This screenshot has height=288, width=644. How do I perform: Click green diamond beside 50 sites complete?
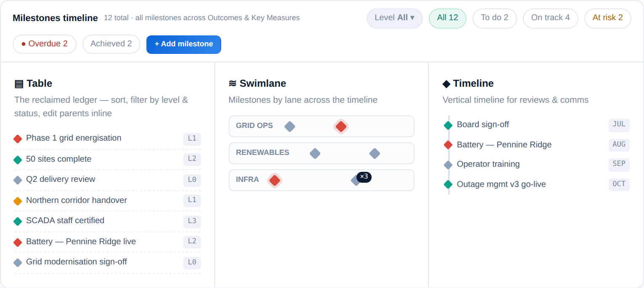click(18, 160)
